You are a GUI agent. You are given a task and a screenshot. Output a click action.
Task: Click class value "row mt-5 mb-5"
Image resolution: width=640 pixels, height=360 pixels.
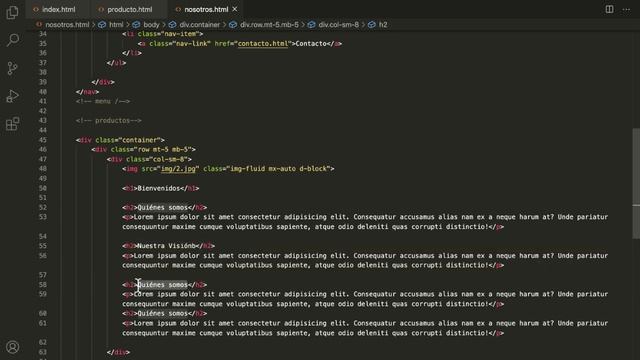point(163,149)
